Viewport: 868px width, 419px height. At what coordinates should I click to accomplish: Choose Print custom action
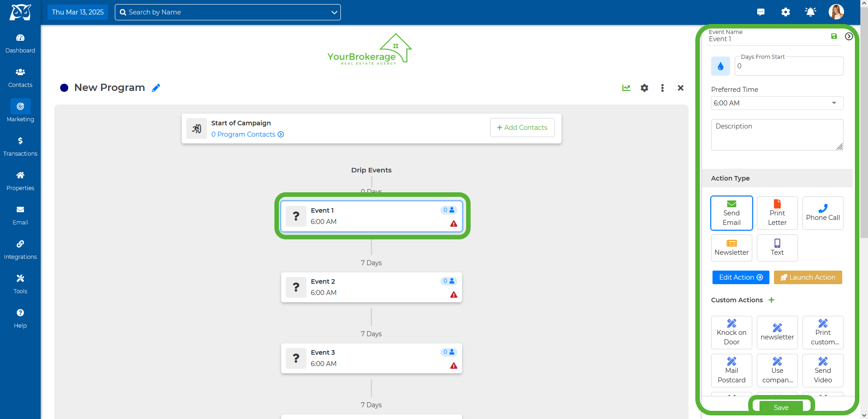(x=823, y=333)
